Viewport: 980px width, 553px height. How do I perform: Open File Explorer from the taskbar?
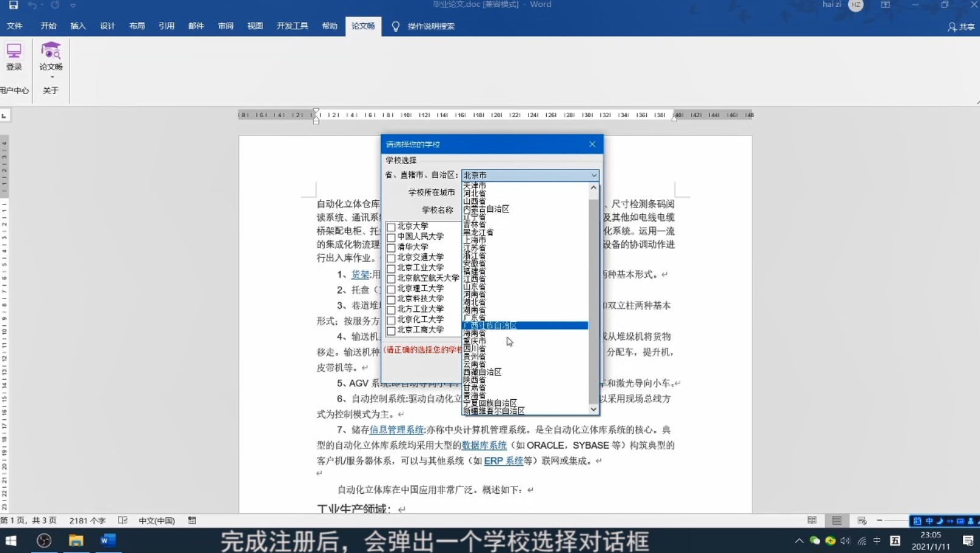click(76, 540)
